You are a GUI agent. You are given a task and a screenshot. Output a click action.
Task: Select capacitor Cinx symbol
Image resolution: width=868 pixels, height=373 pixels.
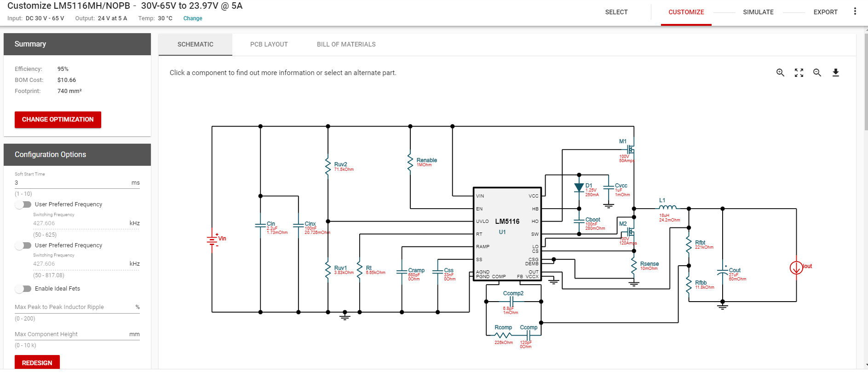[x=299, y=226]
